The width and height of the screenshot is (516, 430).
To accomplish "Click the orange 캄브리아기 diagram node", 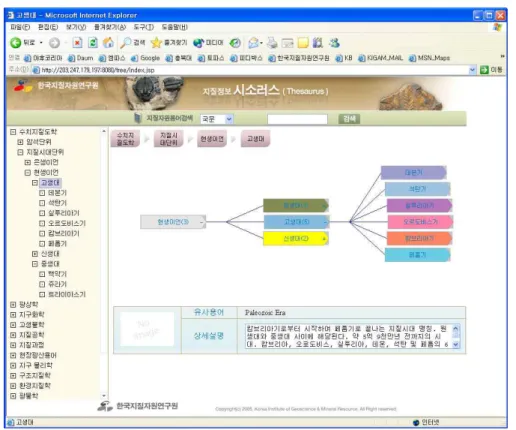I will click(419, 238).
